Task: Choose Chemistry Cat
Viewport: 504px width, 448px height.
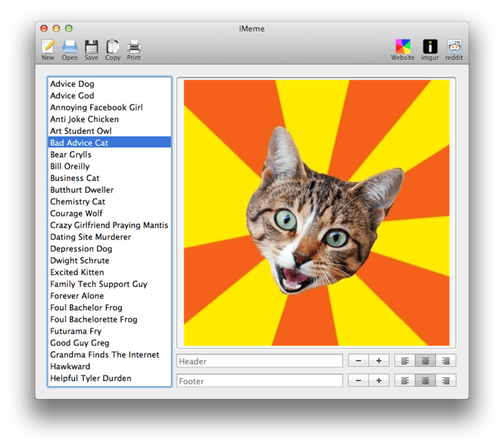Action: pyautogui.click(x=110, y=202)
